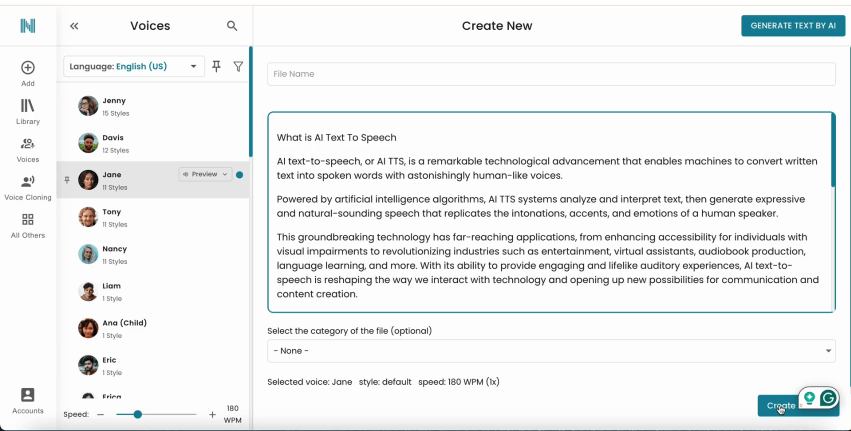Click the "12 Styles" text under Davis
Viewport: 851px width, 431px height.
(116, 150)
